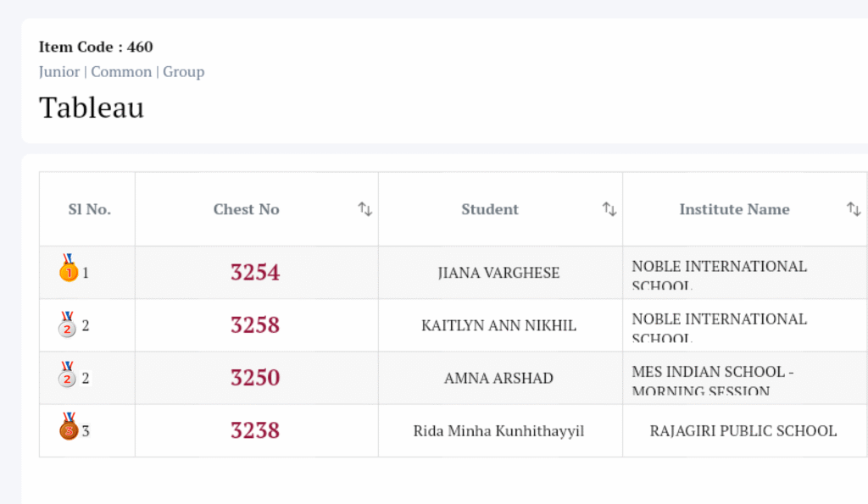The width and height of the screenshot is (868, 504).
Task: Select chest number 3254
Action: pyautogui.click(x=255, y=273)
